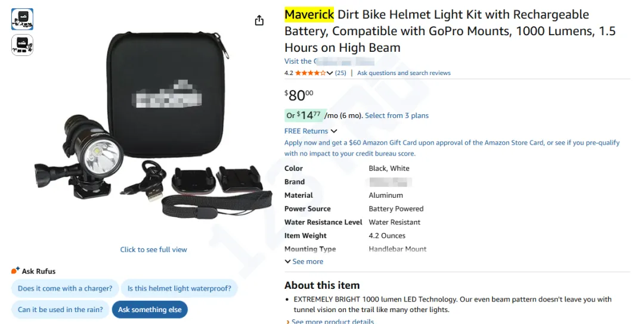Ask Rufus 'Does it come with a charger?'
The width and height of the screenshot is (644, 324).
coord(65,289)
